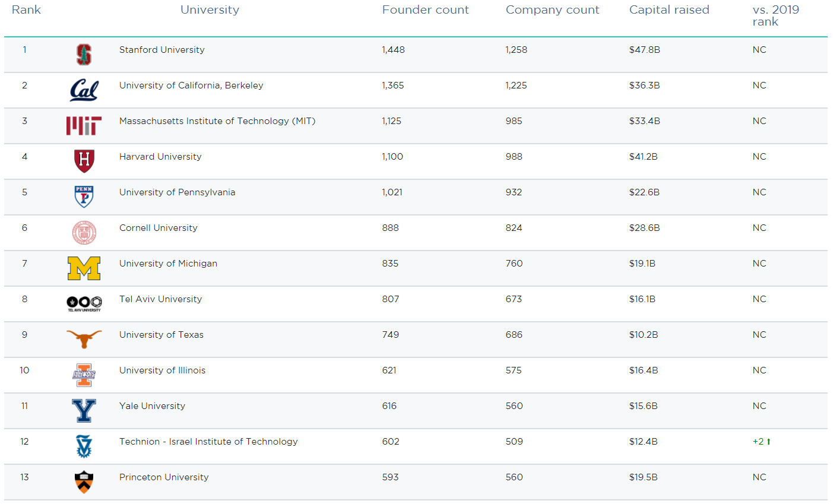The width and height of the screenshot is (833, 504).
Task: Click the Cornell University seal
Action: click(84, 233)
